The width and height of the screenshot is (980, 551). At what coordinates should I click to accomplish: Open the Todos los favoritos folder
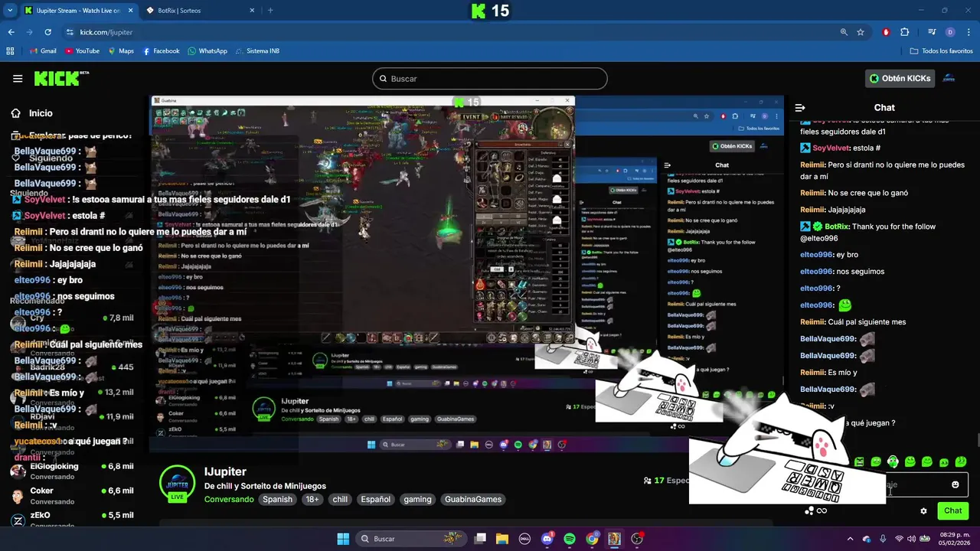point(941,51)
